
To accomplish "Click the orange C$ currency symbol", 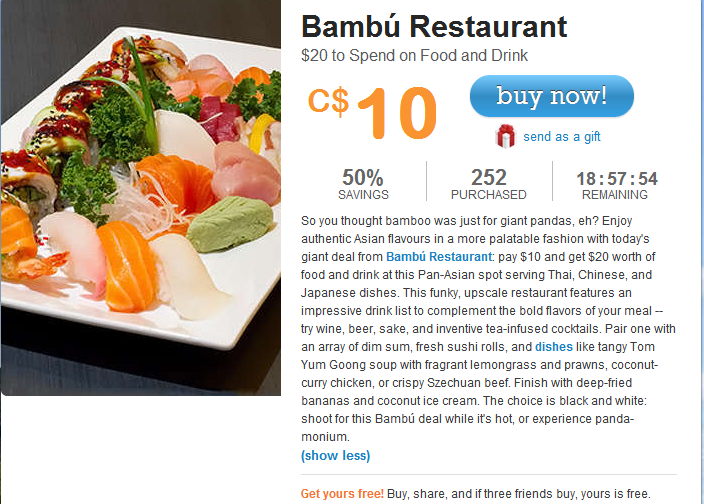I will point(328,101).
